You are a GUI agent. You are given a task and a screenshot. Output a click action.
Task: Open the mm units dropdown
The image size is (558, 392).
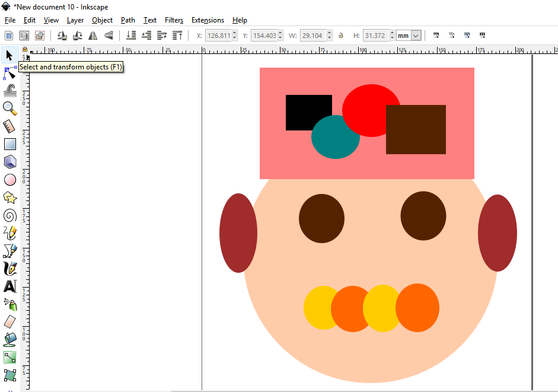point(416,36)
